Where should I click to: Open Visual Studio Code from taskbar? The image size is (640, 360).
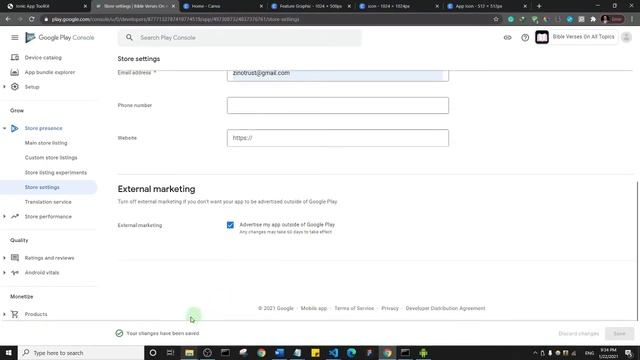[x=333, y=353]
